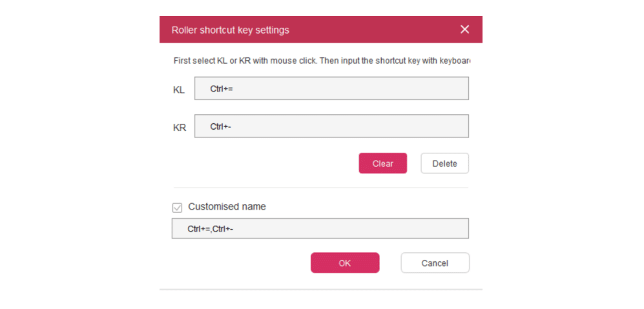
Task: Focus the Customised name text box
Action: (320, 228)
